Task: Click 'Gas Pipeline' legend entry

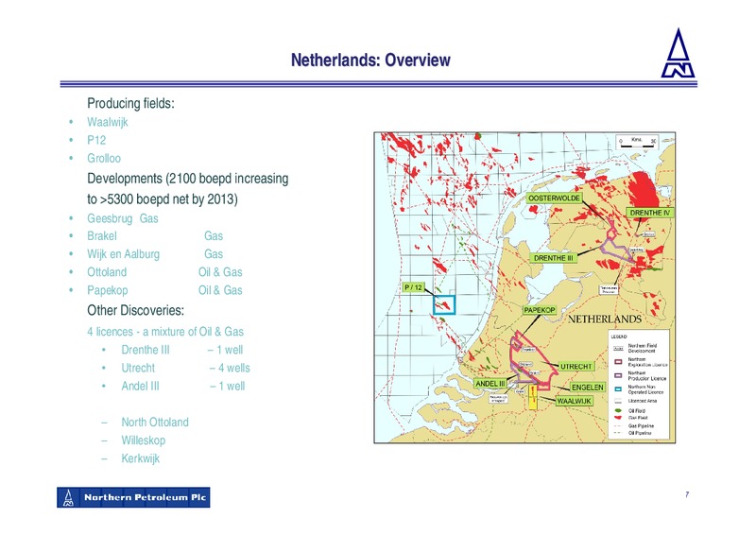Action: click(634, 426)
